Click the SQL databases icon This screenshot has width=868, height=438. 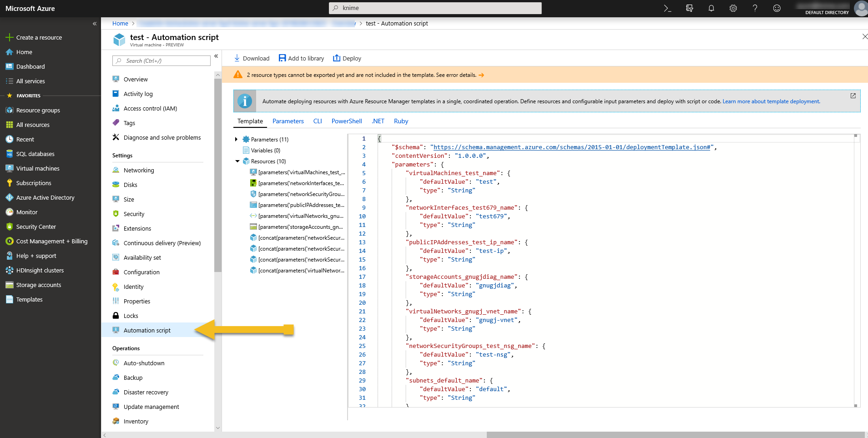pyautogui.click(x=9, y=154)
